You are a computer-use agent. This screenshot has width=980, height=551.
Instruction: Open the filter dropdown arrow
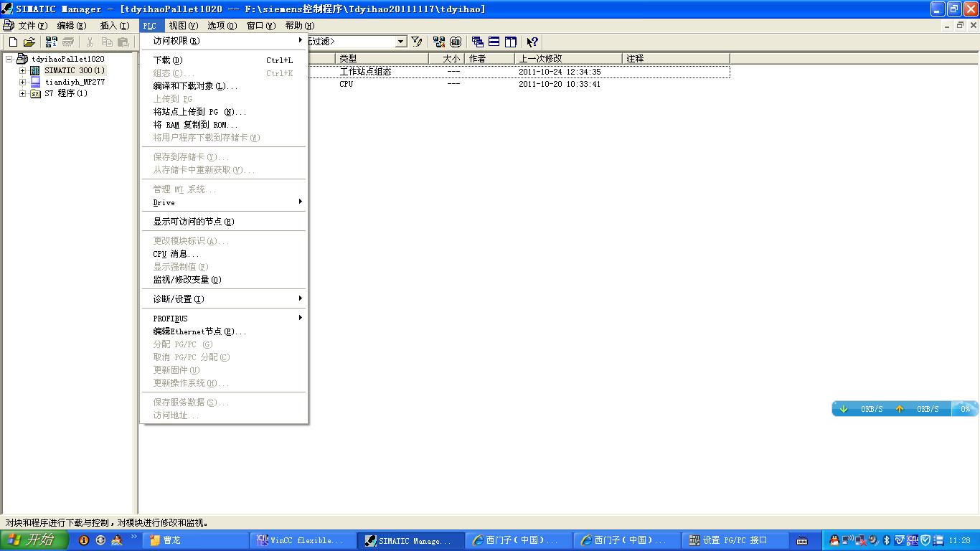(x=401, y=42)
